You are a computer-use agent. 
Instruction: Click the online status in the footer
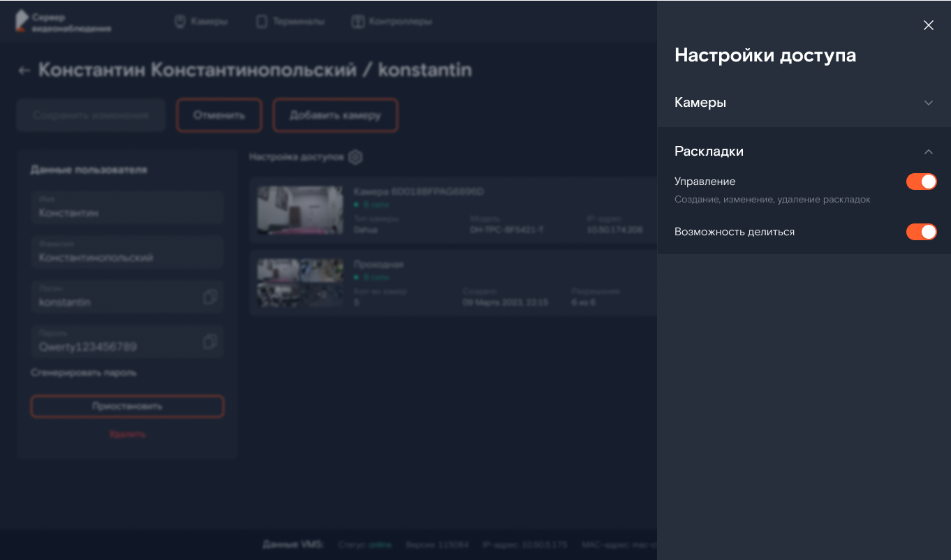click(x=380, y=545)
